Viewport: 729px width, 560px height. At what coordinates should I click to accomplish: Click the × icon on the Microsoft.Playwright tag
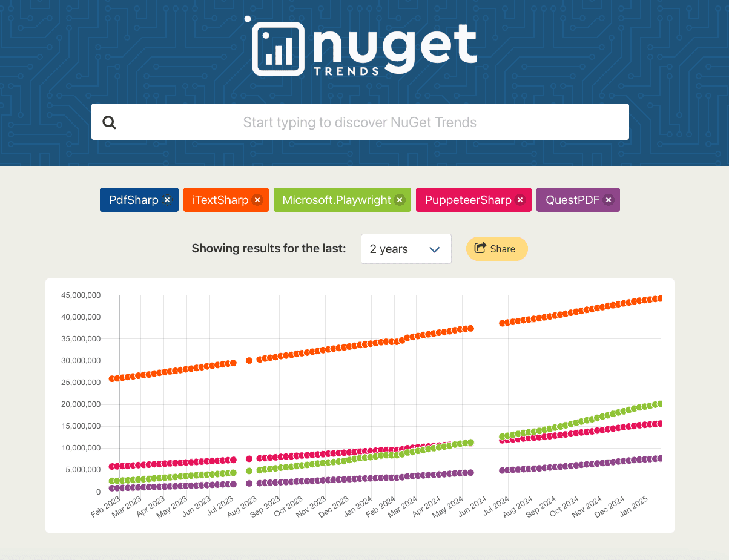point(400,200)
